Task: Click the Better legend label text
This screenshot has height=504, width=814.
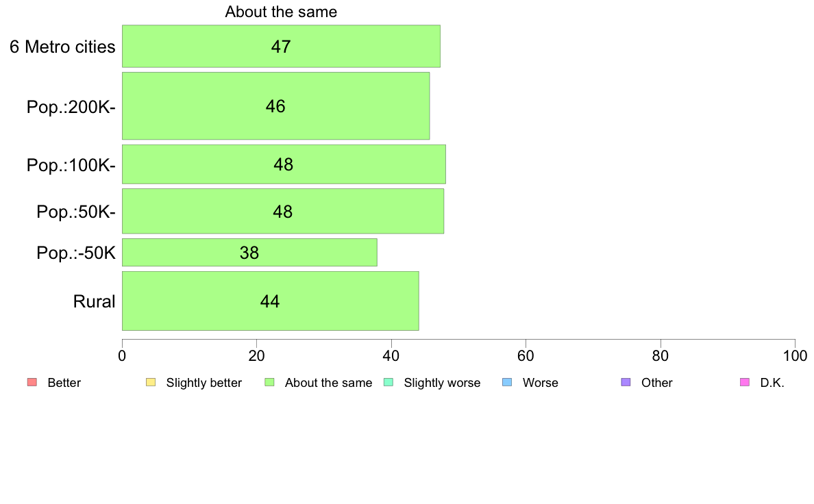Action: point(64,383)
